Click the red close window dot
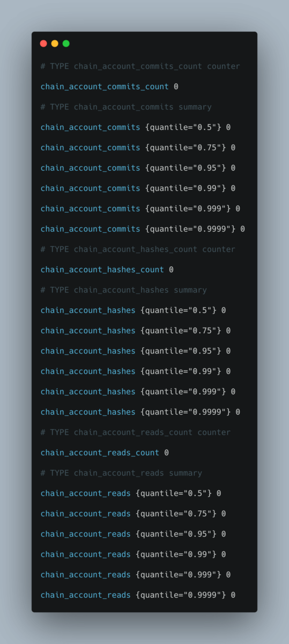 [x=43, y=43]
